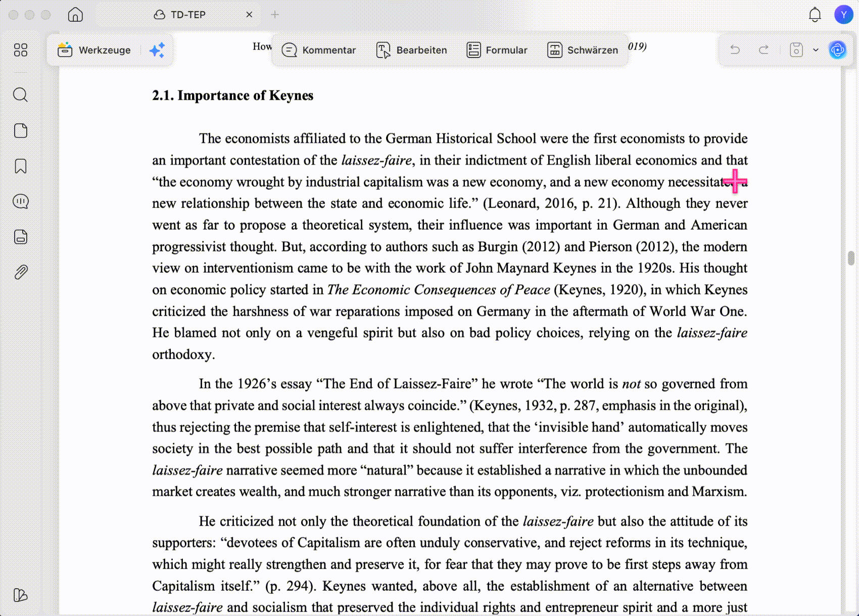Save the document
This screenshot has height=616, width=859.
(x=796, y=49)
